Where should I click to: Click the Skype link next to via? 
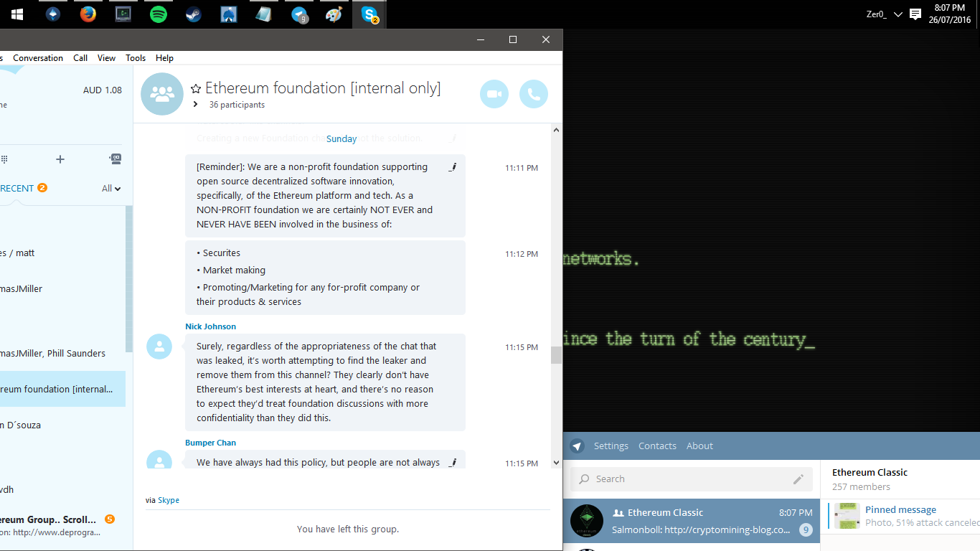click(x=169, y=500)
